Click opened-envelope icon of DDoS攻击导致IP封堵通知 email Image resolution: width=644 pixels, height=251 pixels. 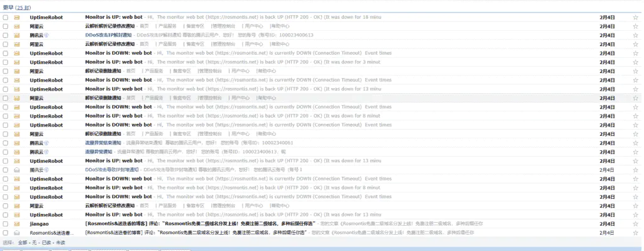(x=17, y=170)
